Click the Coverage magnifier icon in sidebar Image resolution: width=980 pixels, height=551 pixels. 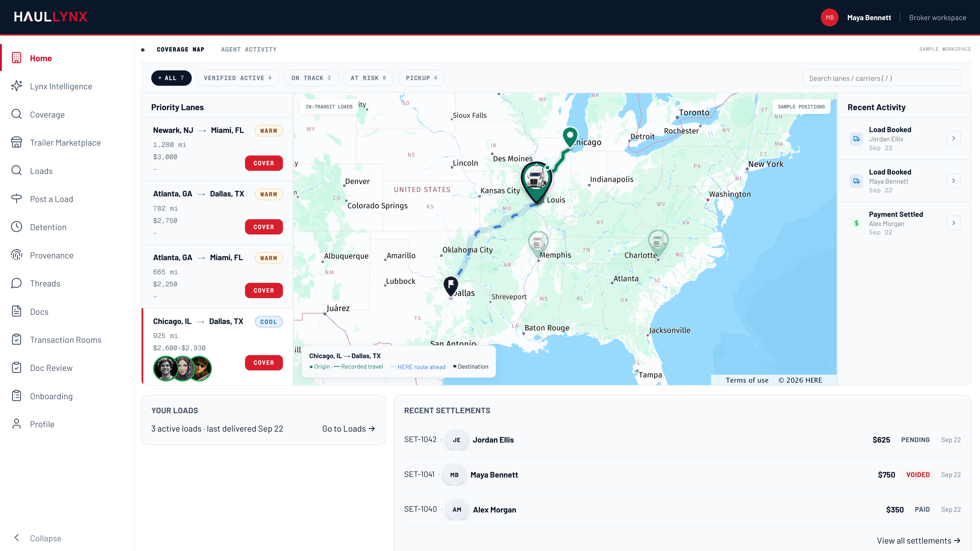[16, 115]
